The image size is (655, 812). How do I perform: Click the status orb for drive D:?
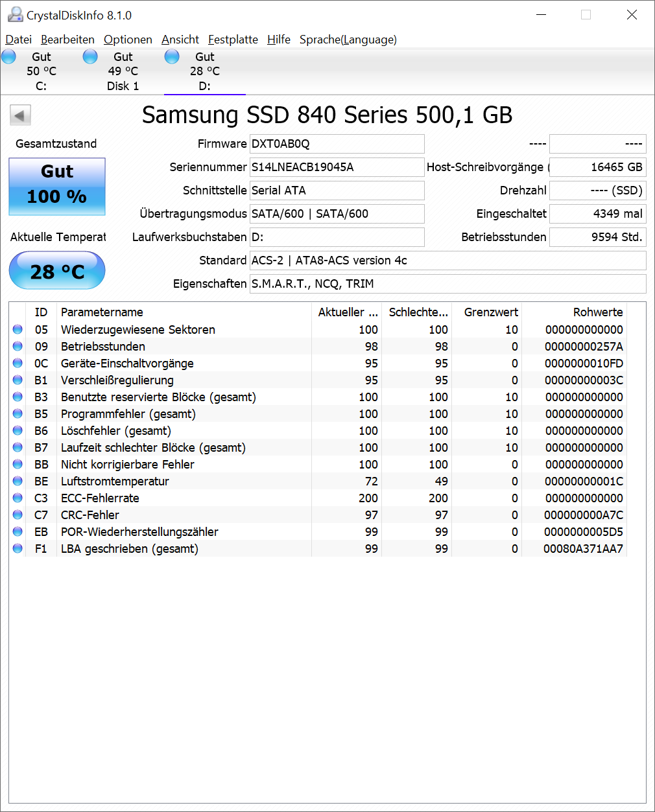tap(172, 57)
